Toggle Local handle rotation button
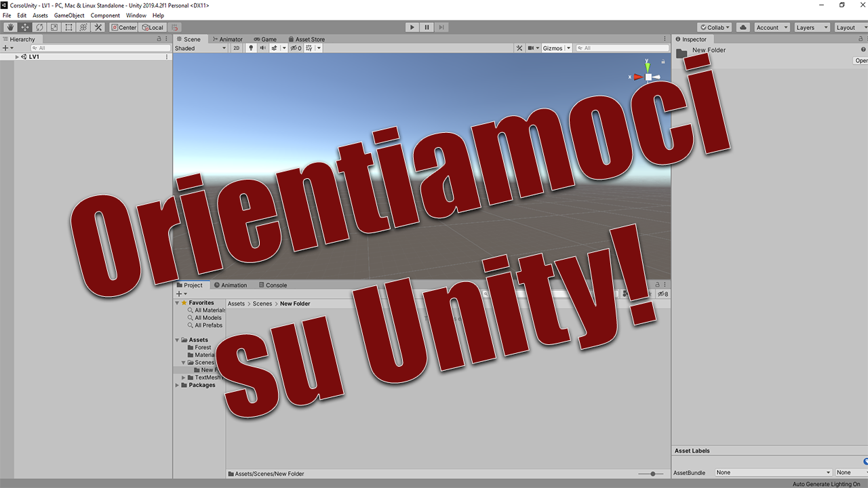Viewport: 868px width, 488px height. [x=153, y=27]
